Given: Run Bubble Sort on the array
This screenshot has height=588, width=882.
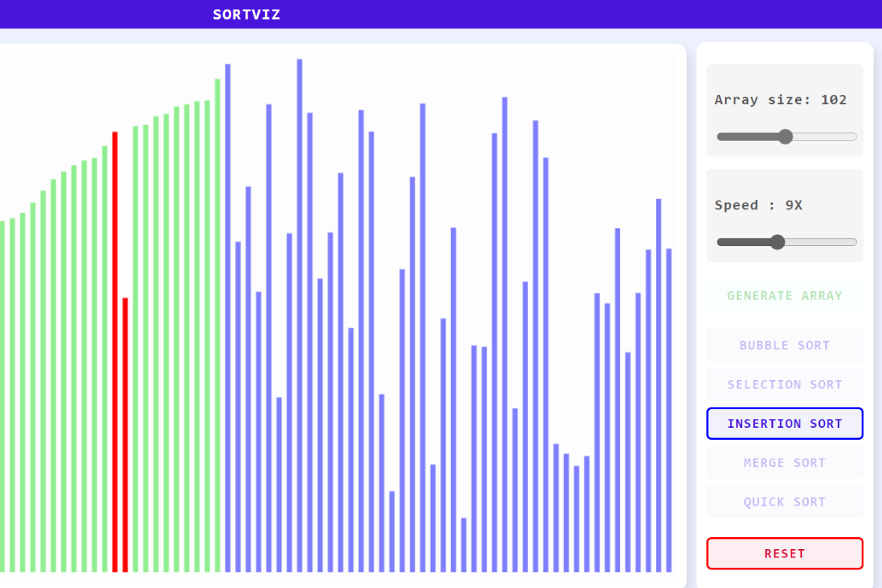Looking at the screenshot, I should 785,346.
